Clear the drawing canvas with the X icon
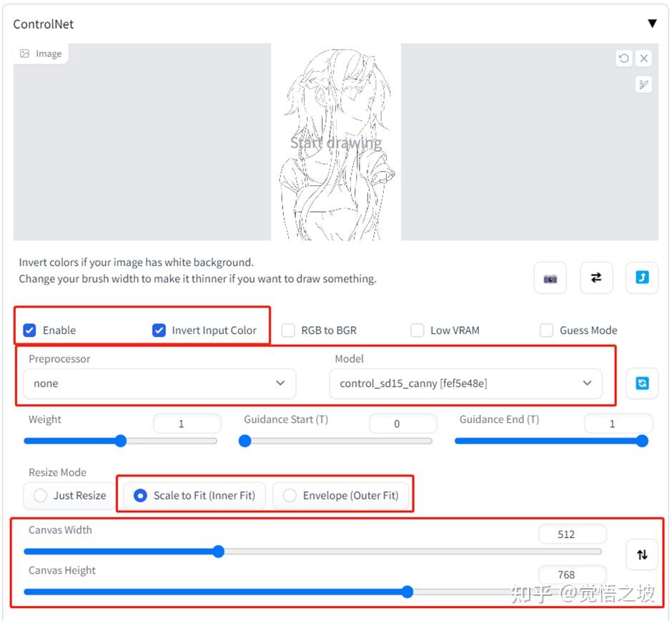Image resolution: width=672 pixels, height=621 pixels. tap(643, 58)
